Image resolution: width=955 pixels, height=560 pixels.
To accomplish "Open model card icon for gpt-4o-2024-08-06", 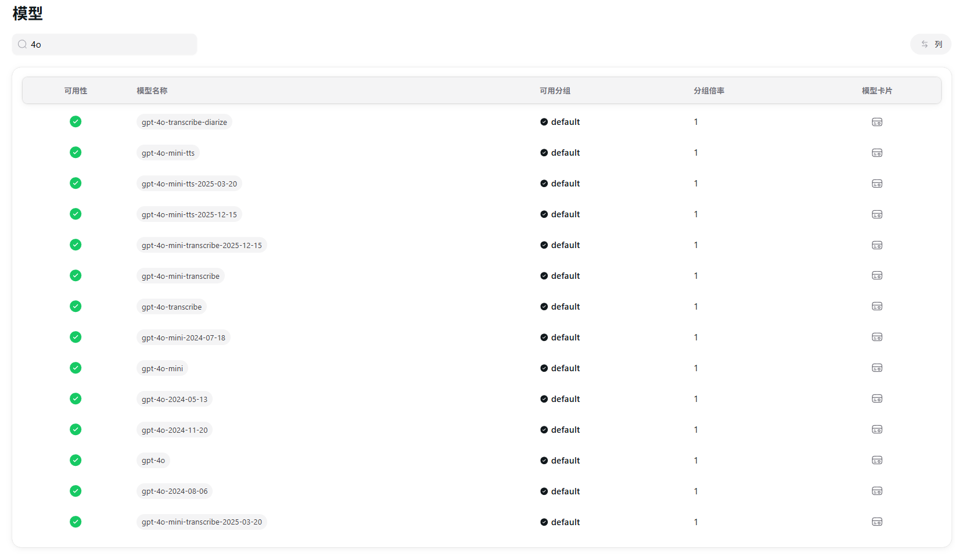I will coord(877,491).
